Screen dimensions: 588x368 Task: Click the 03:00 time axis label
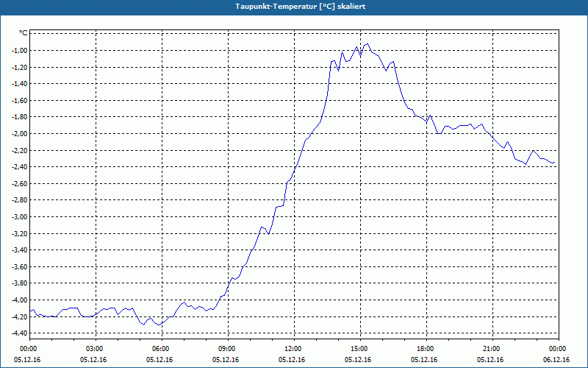tap(96, 349)
